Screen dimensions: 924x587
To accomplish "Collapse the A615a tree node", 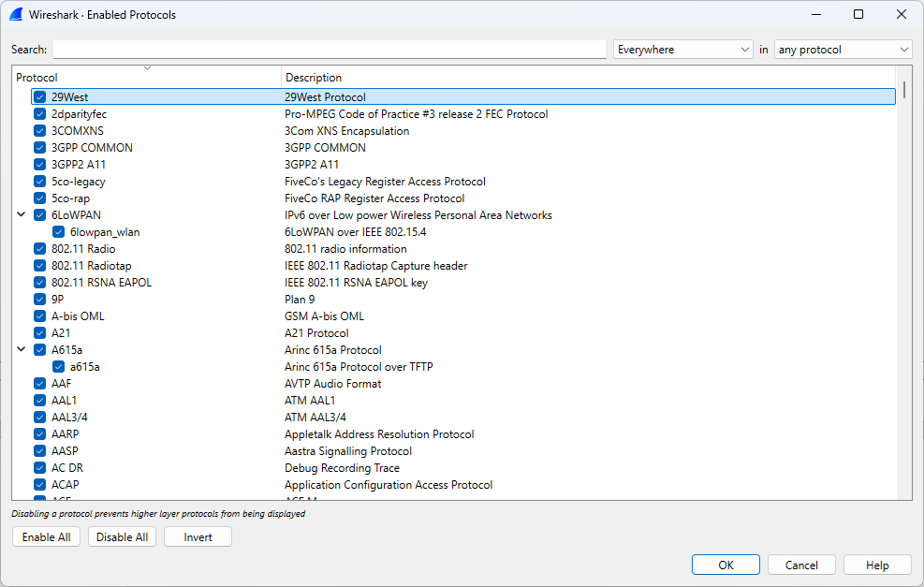I will coord(22,349).
